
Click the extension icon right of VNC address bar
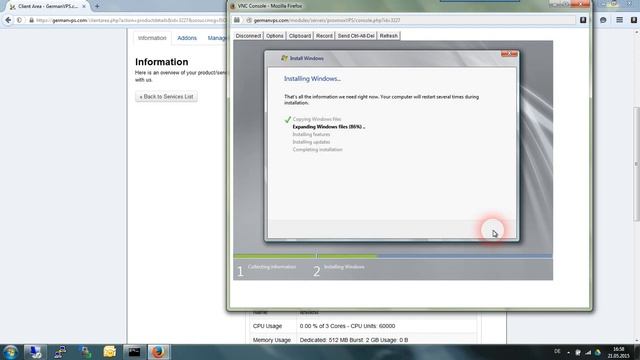pyautogui.click(x=583, y=20)
